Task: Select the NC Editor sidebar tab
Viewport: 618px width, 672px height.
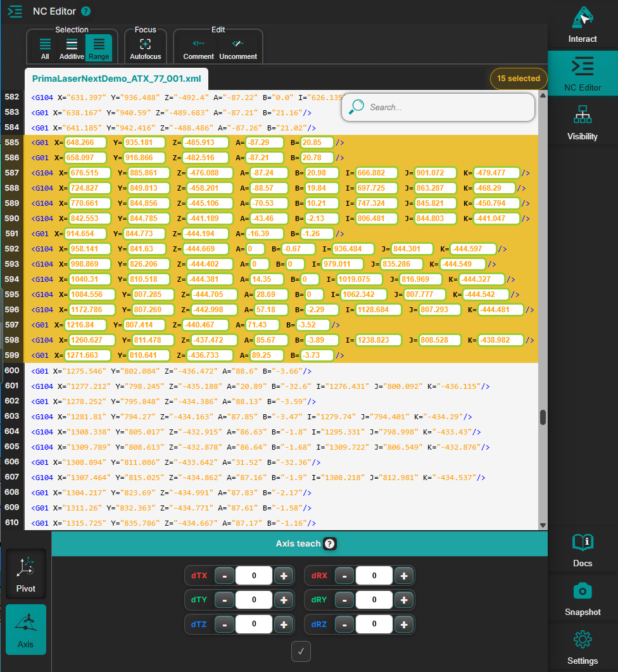Action: coord(583,73)
